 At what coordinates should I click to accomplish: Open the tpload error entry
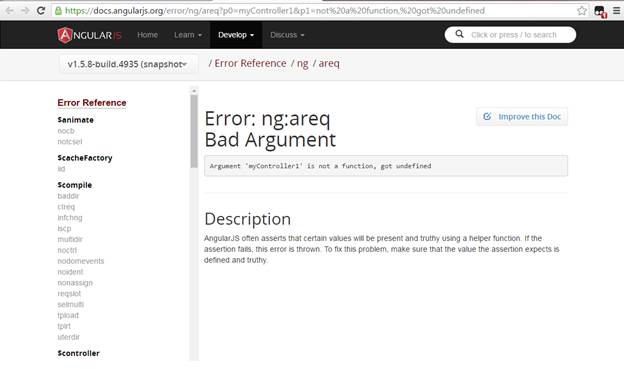pyautogui.click(x=68, y=315)
